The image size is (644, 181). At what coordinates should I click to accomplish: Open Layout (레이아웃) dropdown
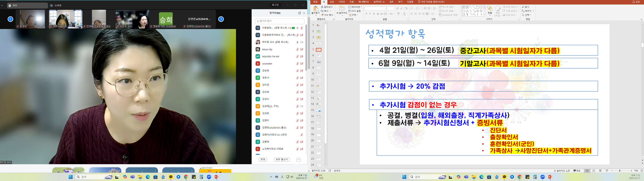tap(355, 7)
